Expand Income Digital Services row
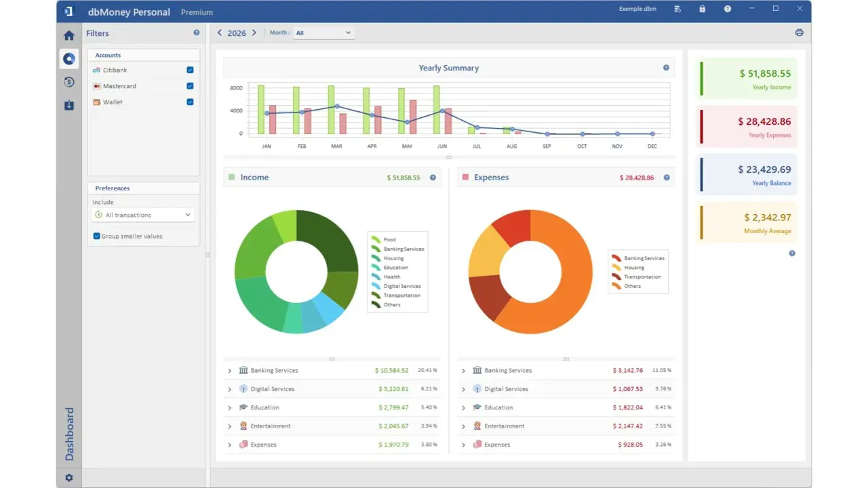The width and height of the screenshot is (868, 488). click(x=229, y=389)
